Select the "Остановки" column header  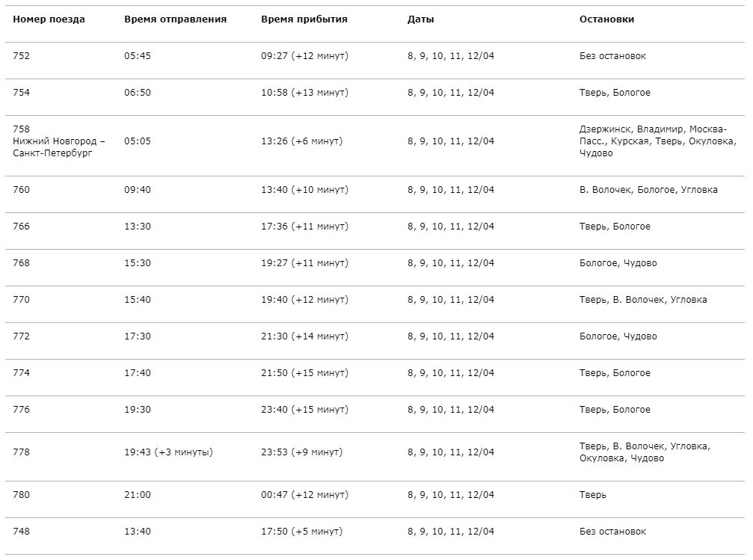coord(606,19)
